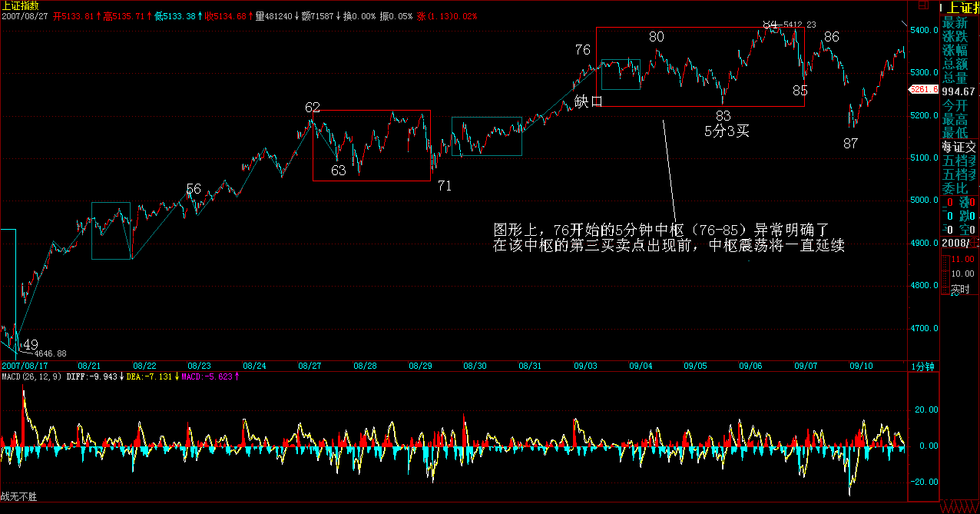Viewport: 980px width, 514px height.
Task: Click the 实时 label in mini chart
Action: tap(960, 290)
